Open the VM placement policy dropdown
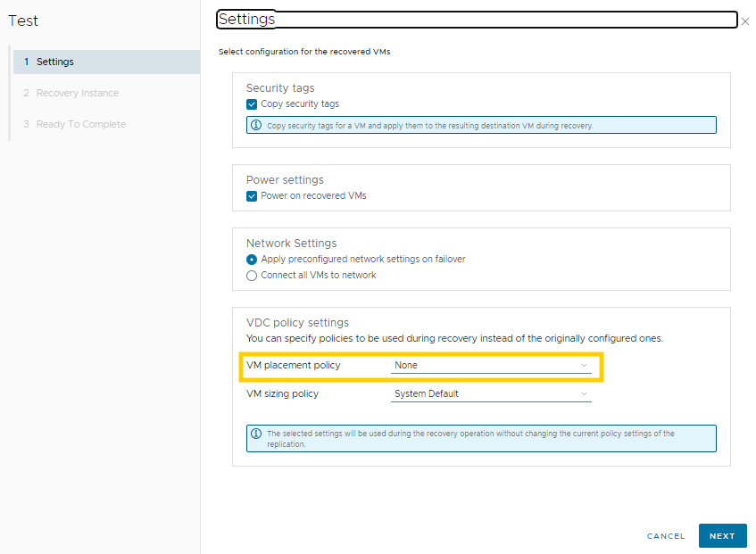Viewport: 756px width, 554px height. tap(490, 365)
